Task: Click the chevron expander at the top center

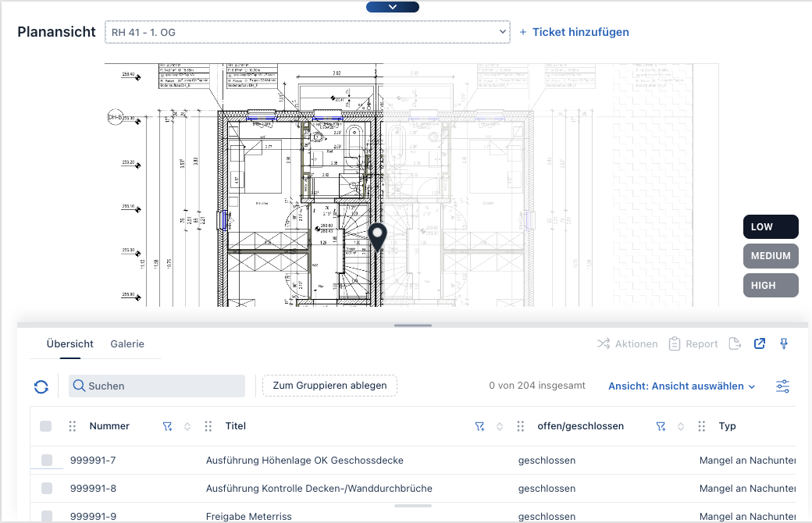Action: [x=393, y=7]
